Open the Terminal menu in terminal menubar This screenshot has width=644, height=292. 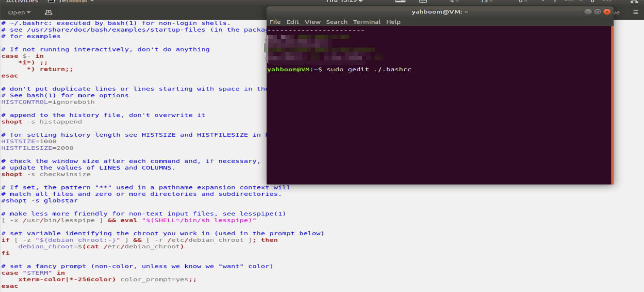pyautogui.click(x=366, y=22)
